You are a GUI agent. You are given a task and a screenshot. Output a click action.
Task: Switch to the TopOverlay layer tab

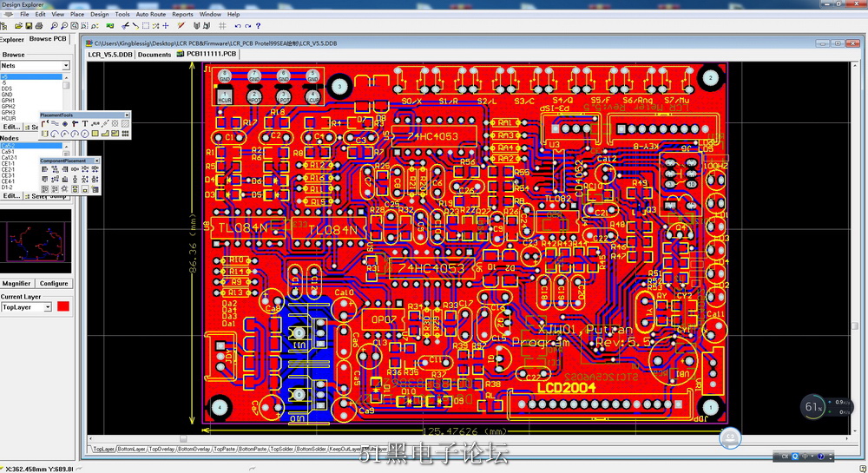pos(161,450)
